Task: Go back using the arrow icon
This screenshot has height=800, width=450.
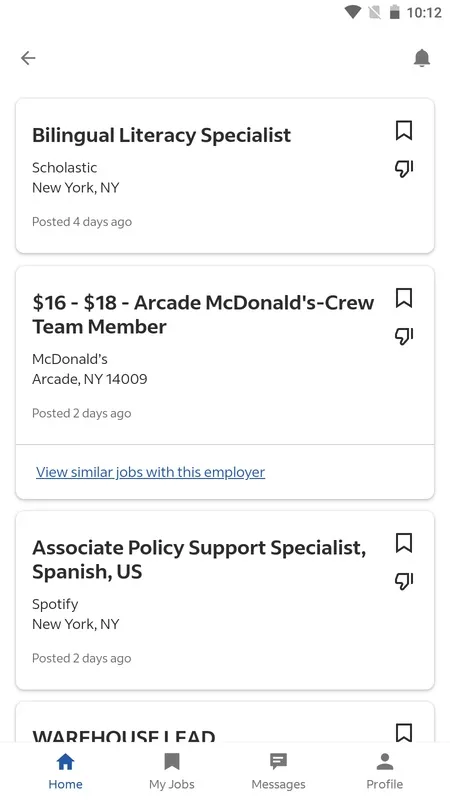Action: point(28,58)
